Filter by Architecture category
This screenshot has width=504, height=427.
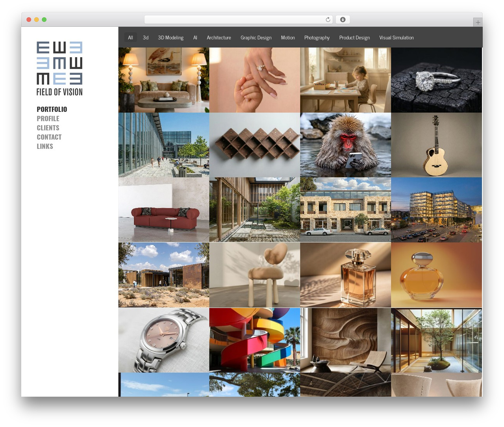click(219, 37)
